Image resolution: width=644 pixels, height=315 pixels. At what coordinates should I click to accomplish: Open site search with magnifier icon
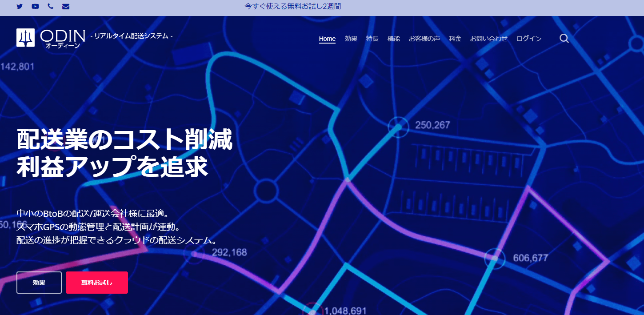coord(564,39)
